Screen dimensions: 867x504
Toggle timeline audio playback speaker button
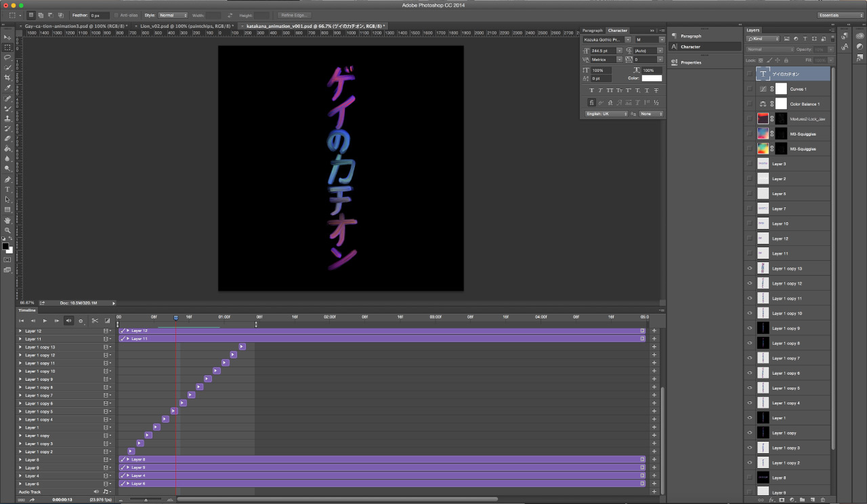click(x=68, y=320)
